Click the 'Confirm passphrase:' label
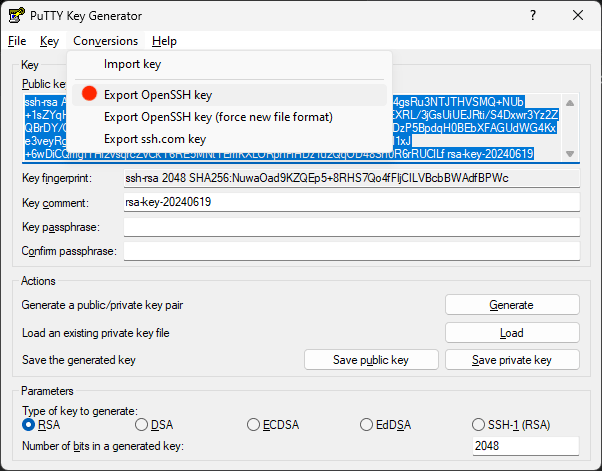This screenshot has height=471, width=602. point(69,251)
